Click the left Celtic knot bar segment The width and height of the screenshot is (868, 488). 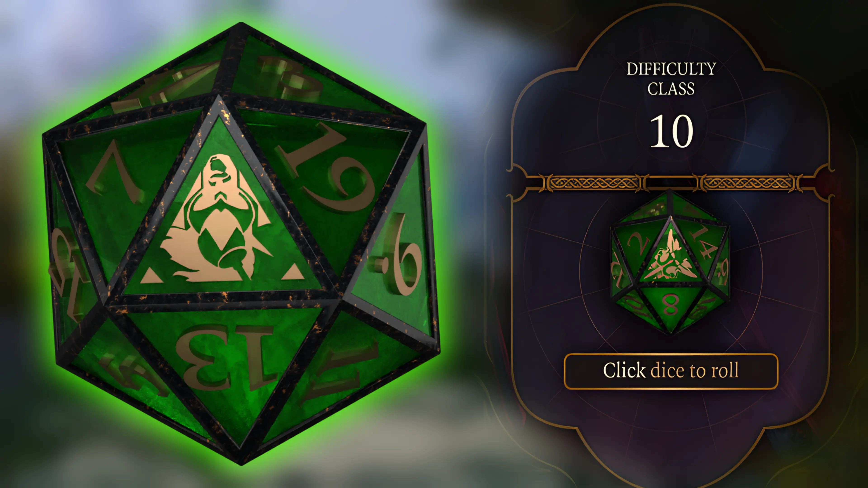point(595,183)
